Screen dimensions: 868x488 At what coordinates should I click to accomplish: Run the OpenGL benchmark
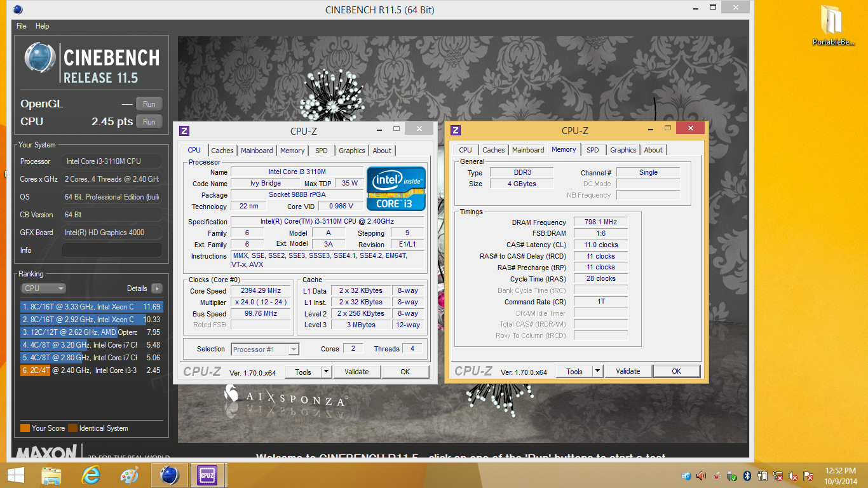pos(149,104)
